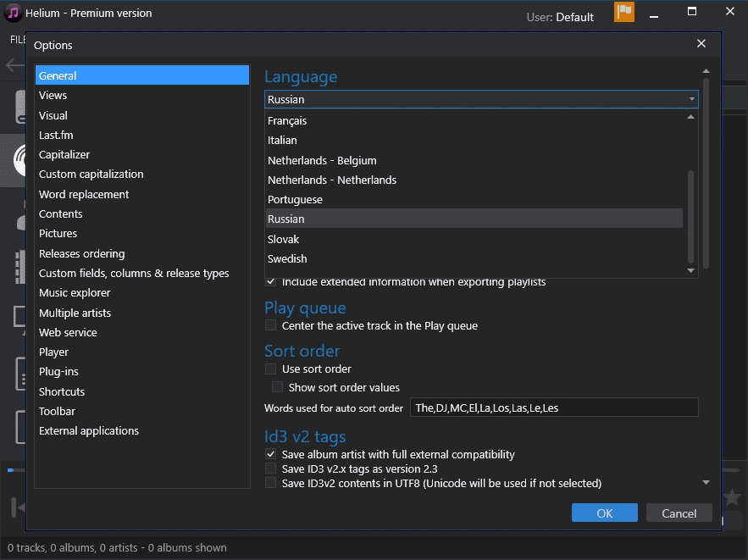Open the Plug-ins options category
Screen dimensions: 748x560
click(142, 372)
